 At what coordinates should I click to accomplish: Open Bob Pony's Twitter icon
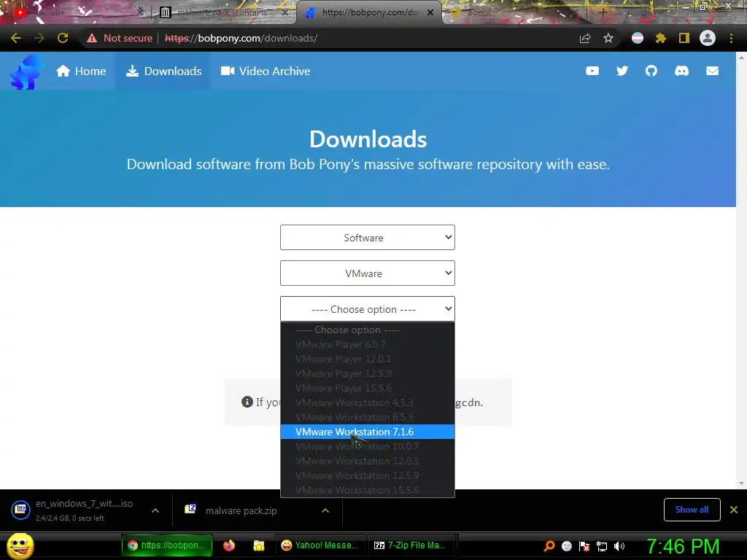622,71
